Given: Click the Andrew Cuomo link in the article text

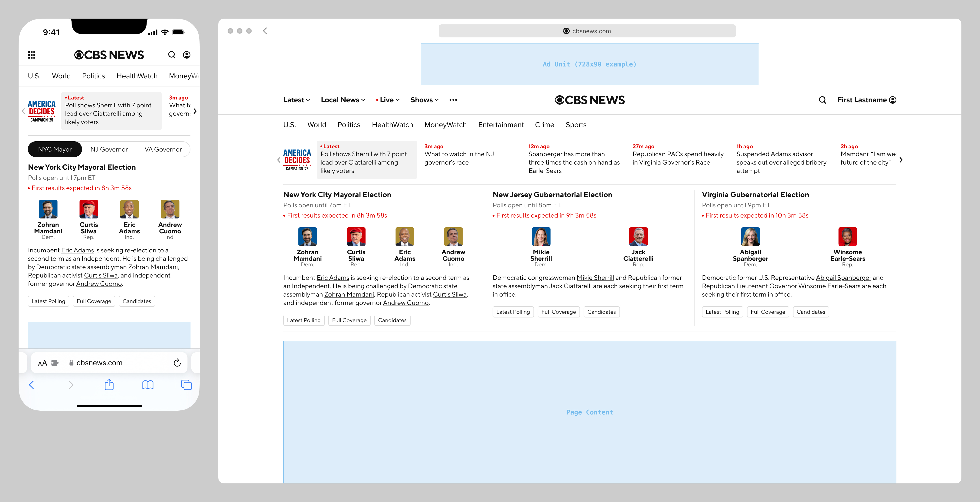Looking at the screenshot, I should [405, 303].
